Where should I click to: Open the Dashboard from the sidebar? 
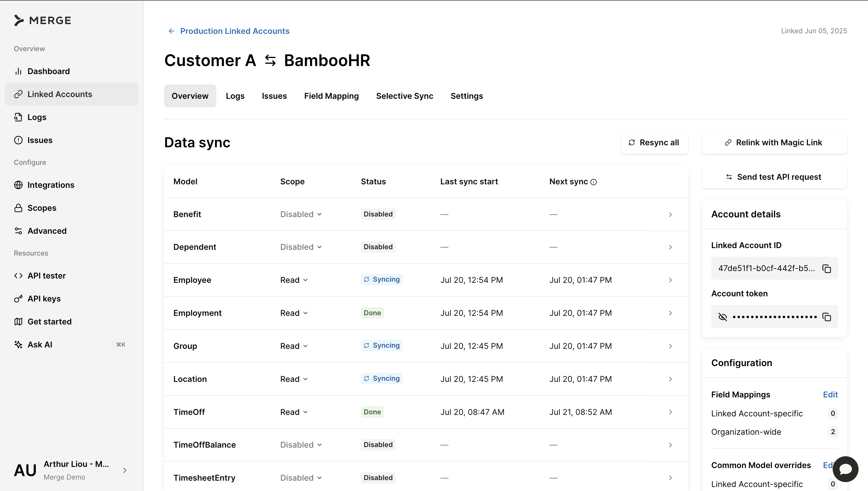(x=49, y=71)
